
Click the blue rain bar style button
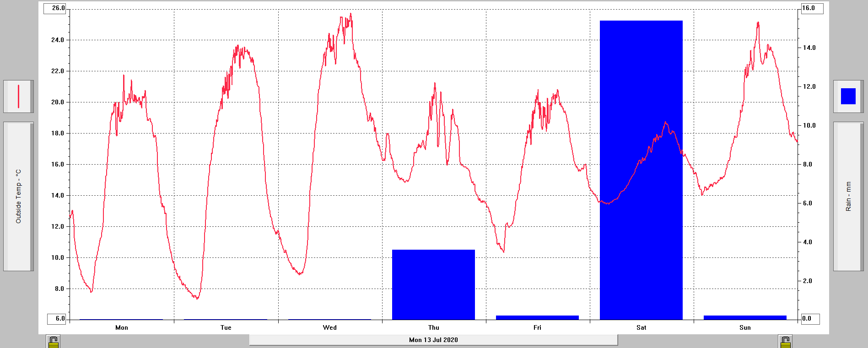pyautogui.click(x=848, y=96)
